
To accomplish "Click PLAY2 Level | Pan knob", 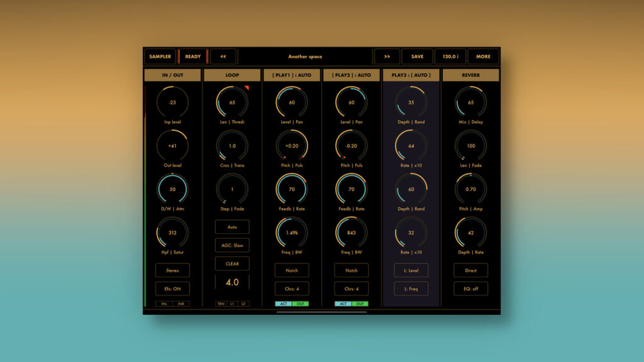I will coord(352,102).
